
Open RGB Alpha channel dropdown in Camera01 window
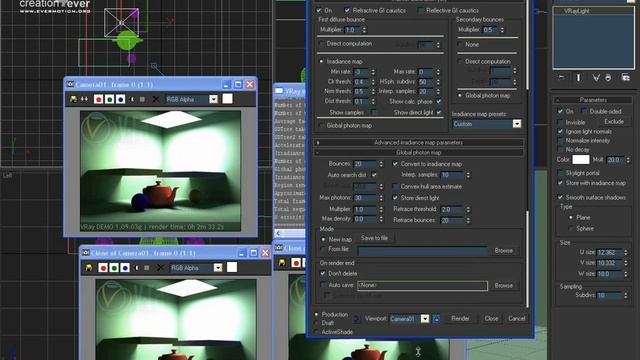click(x=213, y=99)
